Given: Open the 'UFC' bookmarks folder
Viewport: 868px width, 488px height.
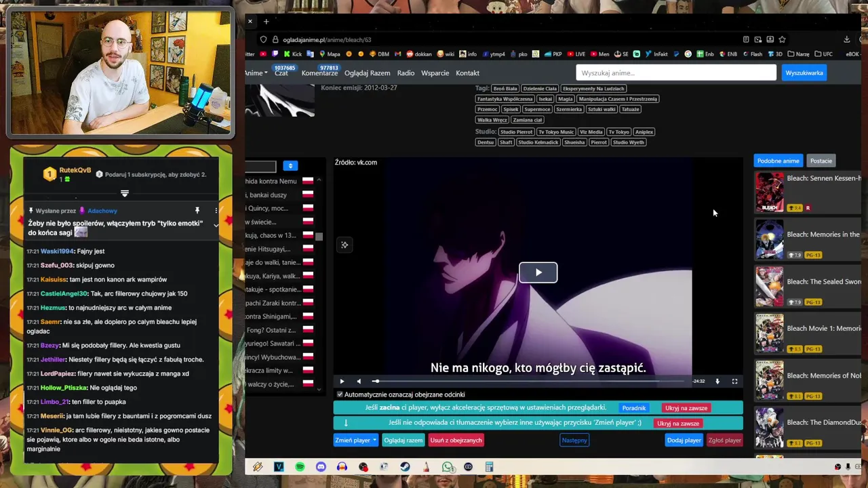Looking at the screenshot, I should click(x=824, y=54).
